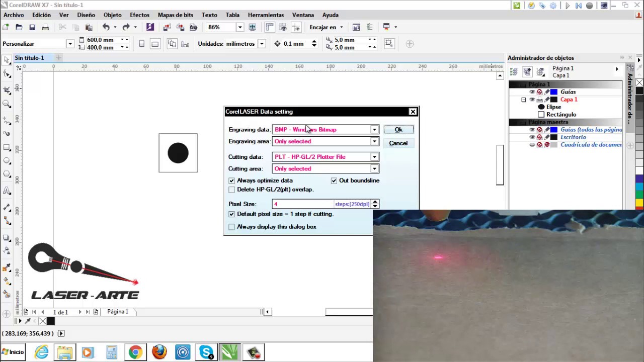This screenshot has width=644, height=362.
Task: Open the Unidades milímetros dropdown
Action: click(262, 44)
